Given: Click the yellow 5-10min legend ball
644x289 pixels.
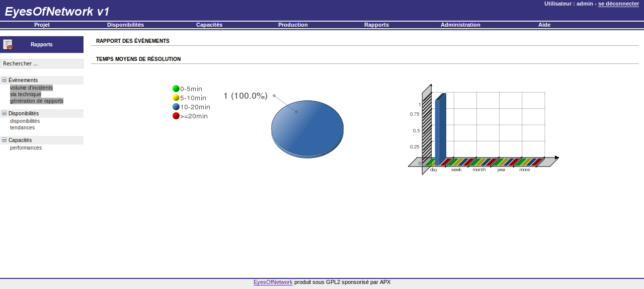Looking at the screenshot, I should [176, 98].
